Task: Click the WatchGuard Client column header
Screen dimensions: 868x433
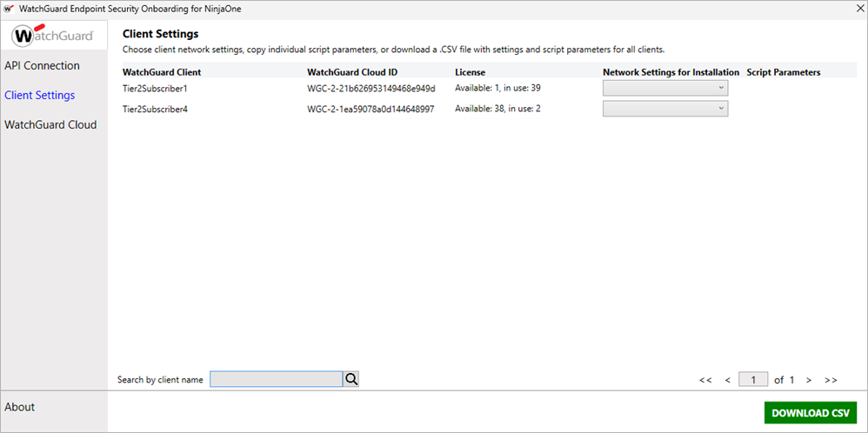Action: click(x=162, y=72)
